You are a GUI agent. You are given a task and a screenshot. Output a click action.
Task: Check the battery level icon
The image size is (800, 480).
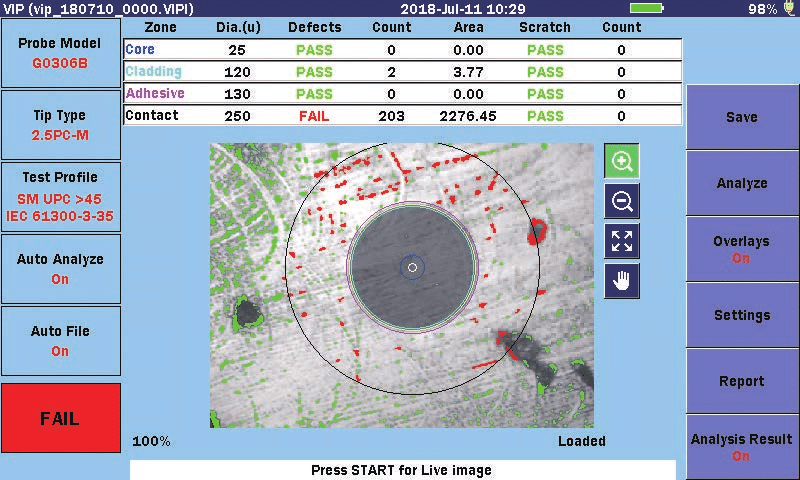pos(646,8)
